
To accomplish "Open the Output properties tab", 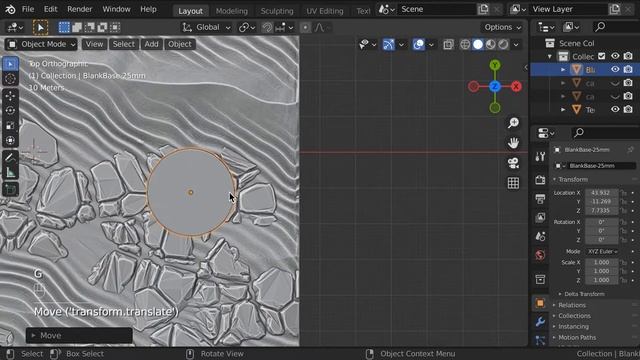I will coord(540,199).
